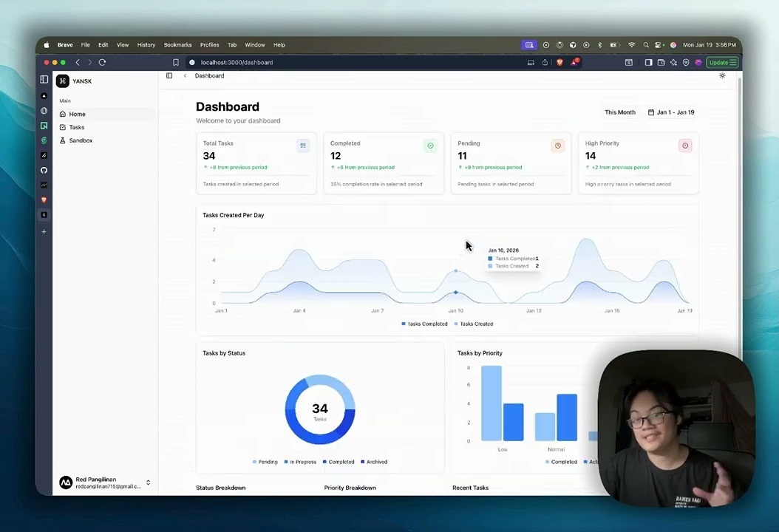
Task: Open the Sandbox flask icon item
Action: click(80, 140)
